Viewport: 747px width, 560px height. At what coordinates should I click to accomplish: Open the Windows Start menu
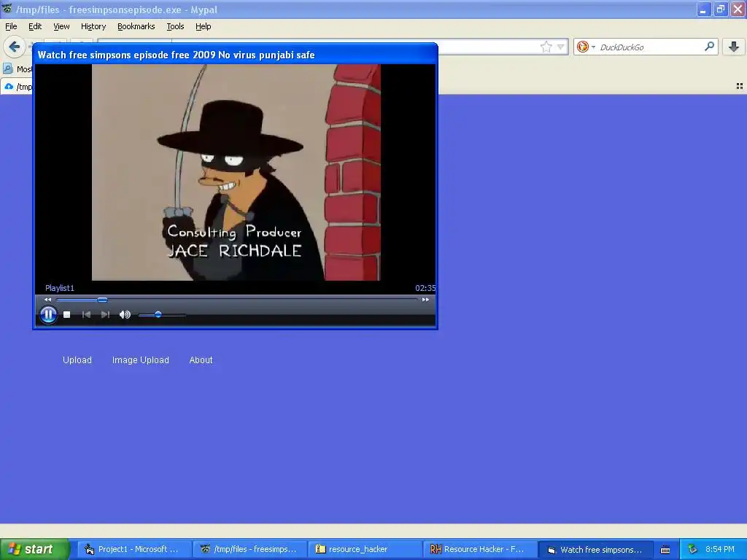coord(34,549)
